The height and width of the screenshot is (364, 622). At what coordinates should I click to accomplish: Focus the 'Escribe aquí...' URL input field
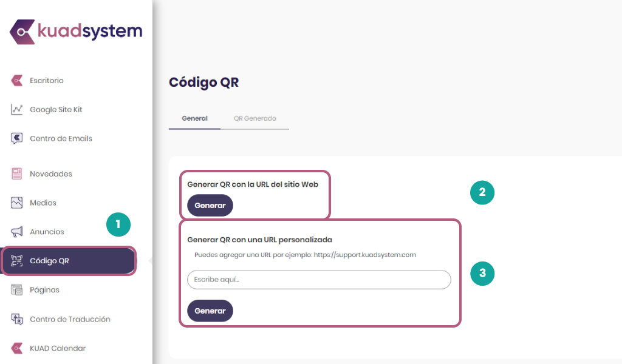(319, 280)
